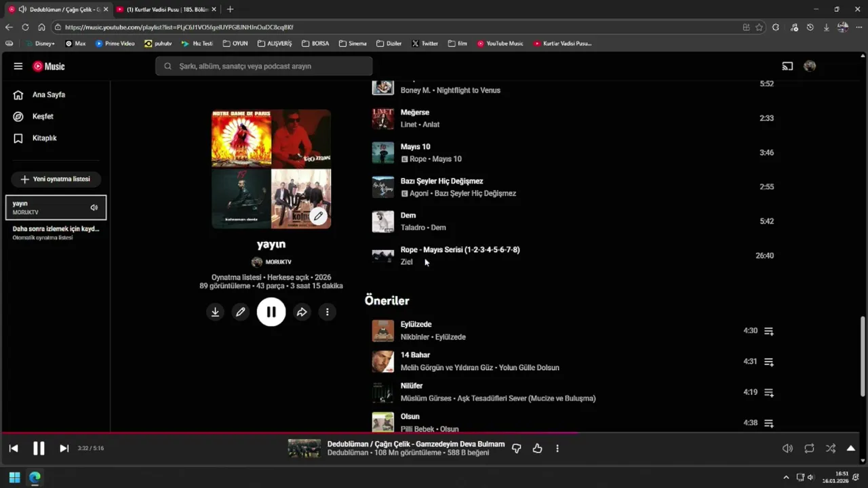
Task: Skip to the next track
Action: click(64, 448)
